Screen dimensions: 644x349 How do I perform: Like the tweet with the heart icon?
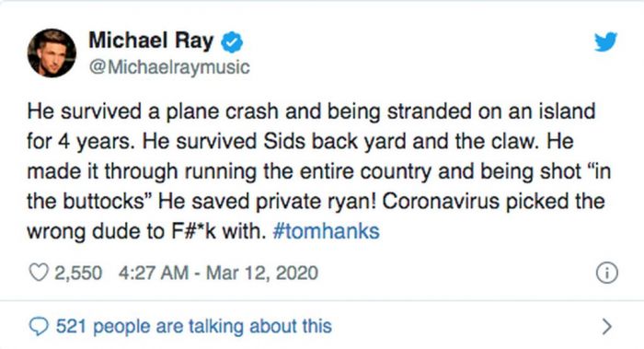tap(39, 273)
